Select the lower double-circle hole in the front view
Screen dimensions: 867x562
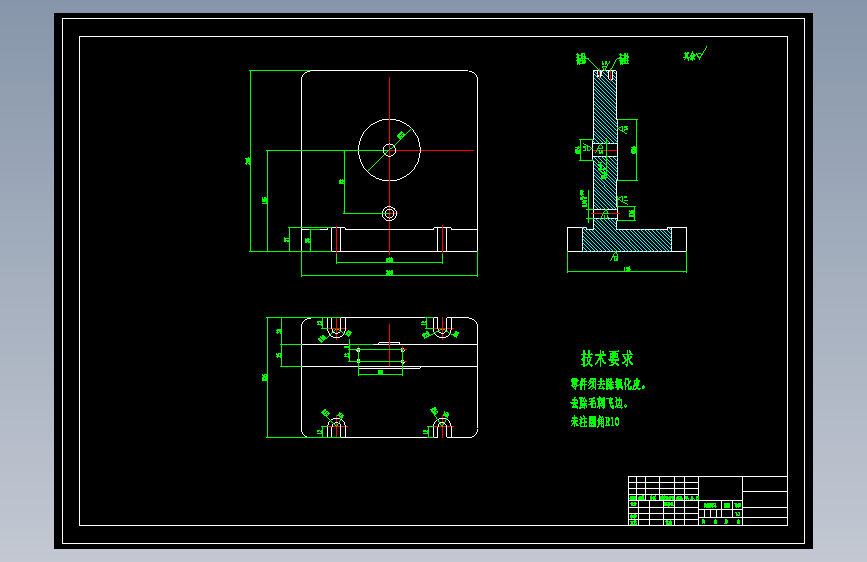point(389,214)
